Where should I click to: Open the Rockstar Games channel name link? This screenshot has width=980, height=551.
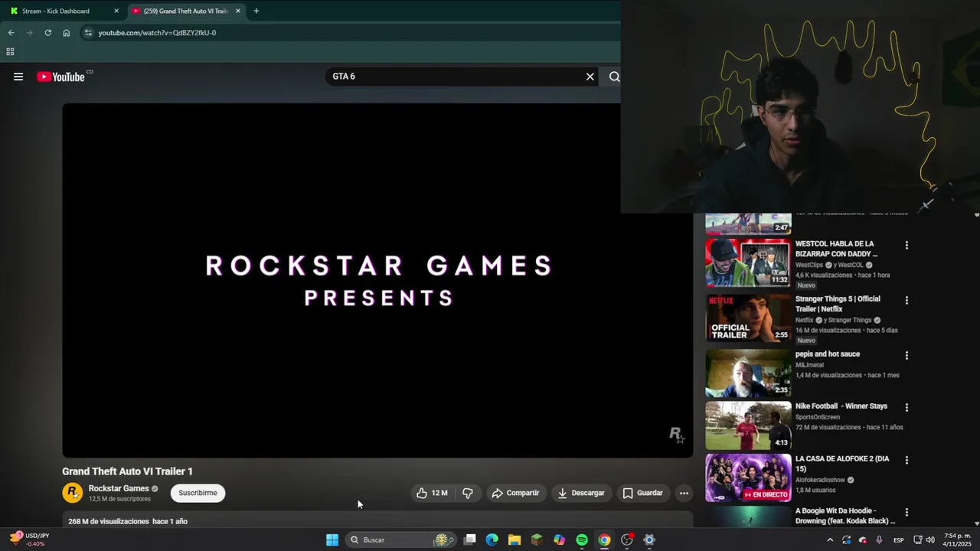[119, 488]
